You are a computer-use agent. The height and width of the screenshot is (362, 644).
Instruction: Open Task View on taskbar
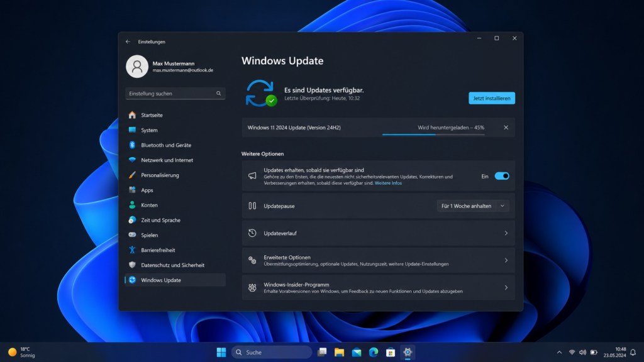coord(322,352)
